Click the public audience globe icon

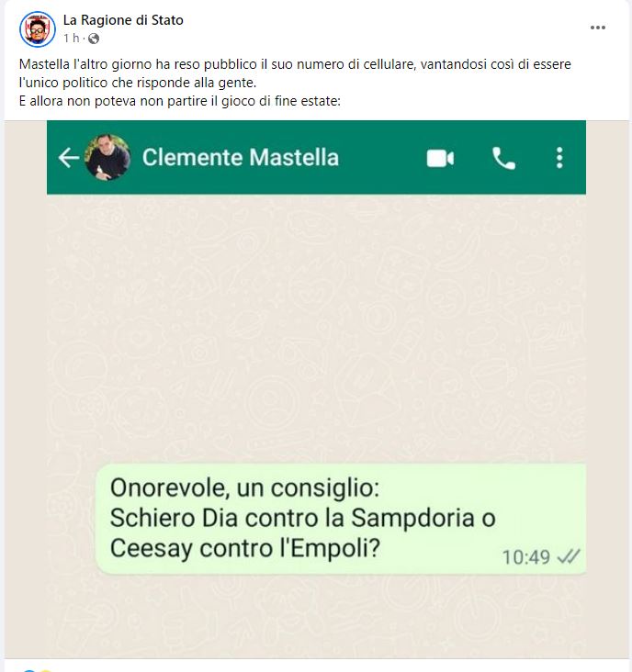pyautogui.click(x=94, y=39)
